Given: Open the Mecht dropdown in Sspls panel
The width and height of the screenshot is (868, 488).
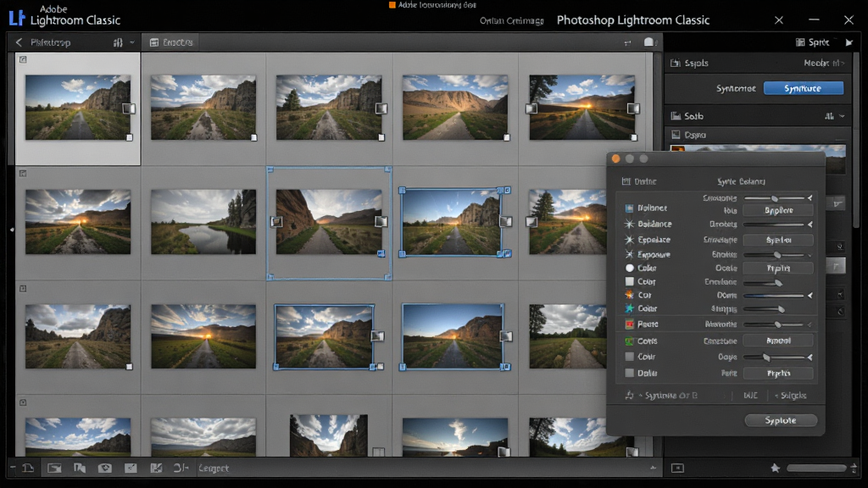Looking at the screenshot, I should (824, 63).
